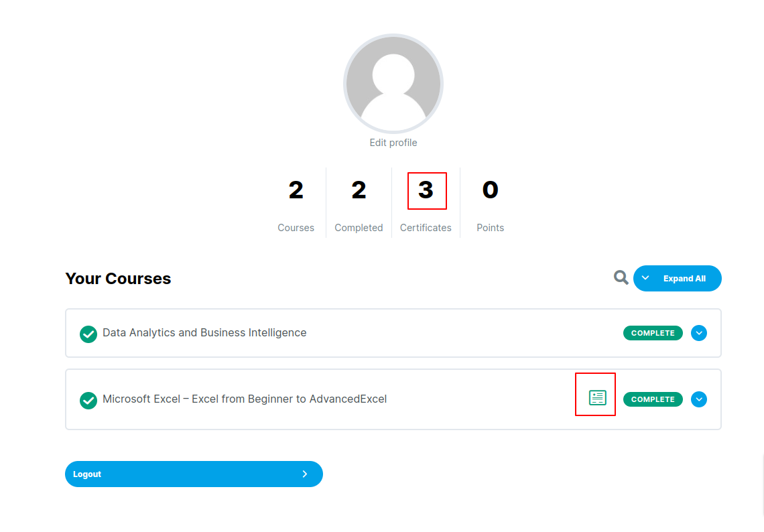The width and height of the screenshot is (764, 532).
Task: Click the green checkmark beside Data Analytics
Action: [x=88, y=334]
